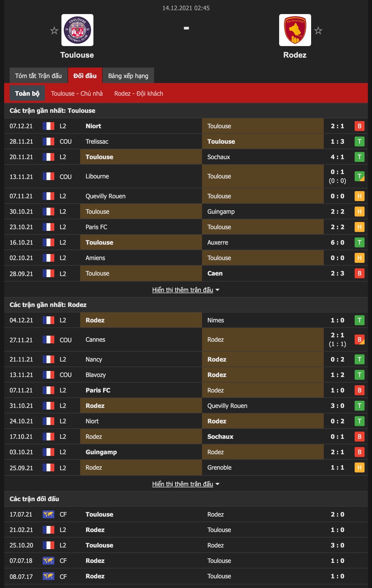Open the Rodez club crest

coord(295,30)
